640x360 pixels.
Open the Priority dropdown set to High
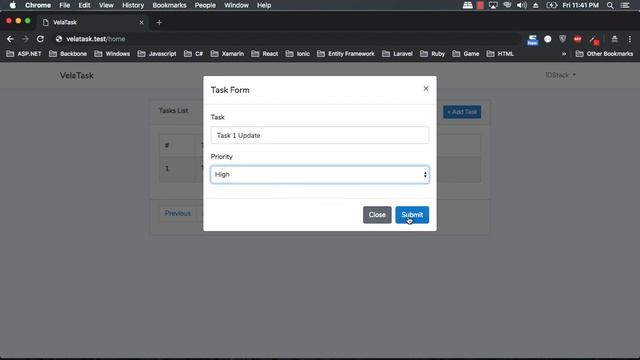[320, 175]
